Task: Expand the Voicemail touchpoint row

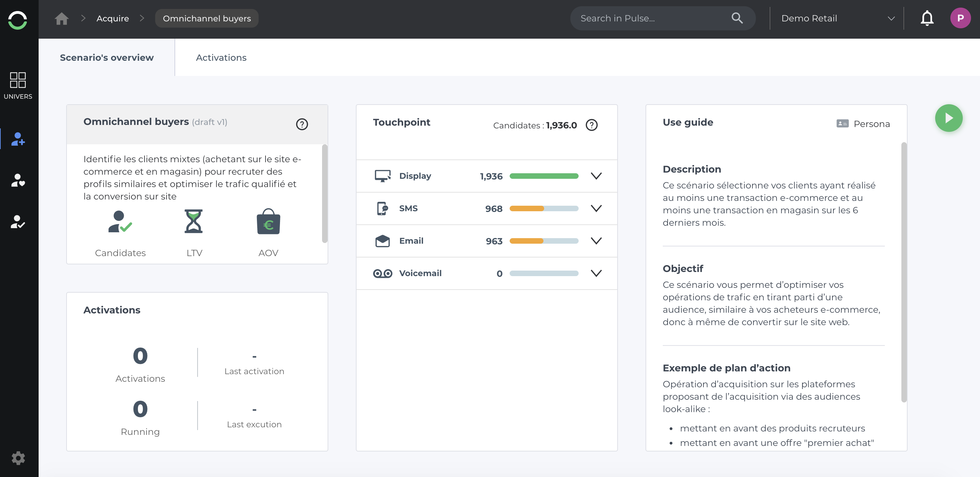Action: 596,273
